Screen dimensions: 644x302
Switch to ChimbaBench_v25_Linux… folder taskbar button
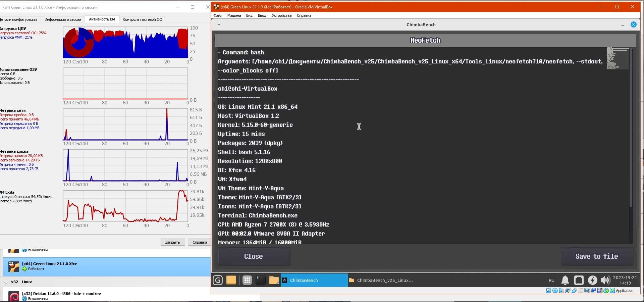point(381,280)
